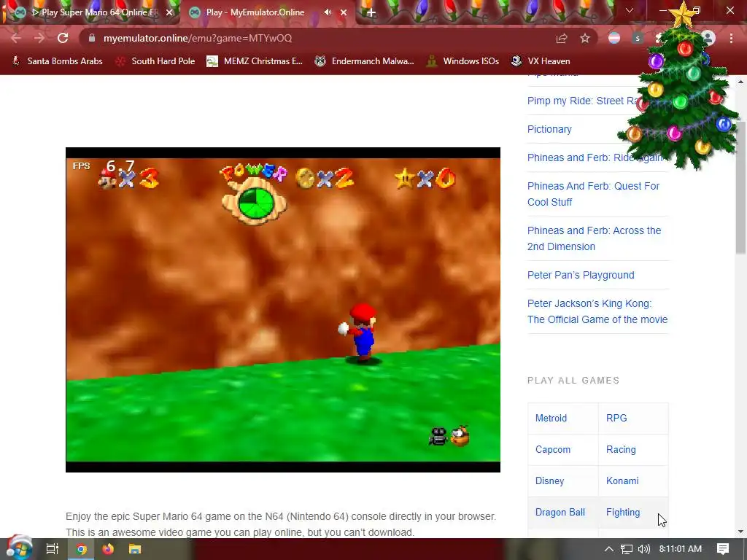
Task: Open the Action Center notifications icon
Action: 723,549
